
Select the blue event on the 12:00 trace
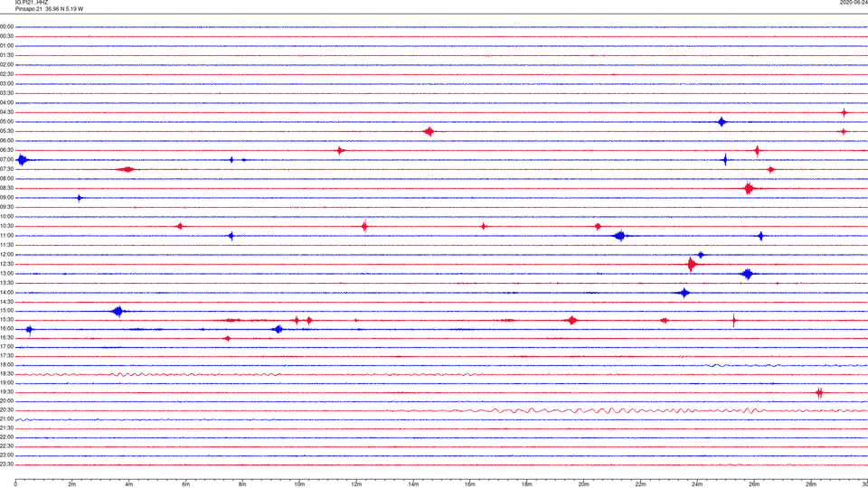[701, 255]
